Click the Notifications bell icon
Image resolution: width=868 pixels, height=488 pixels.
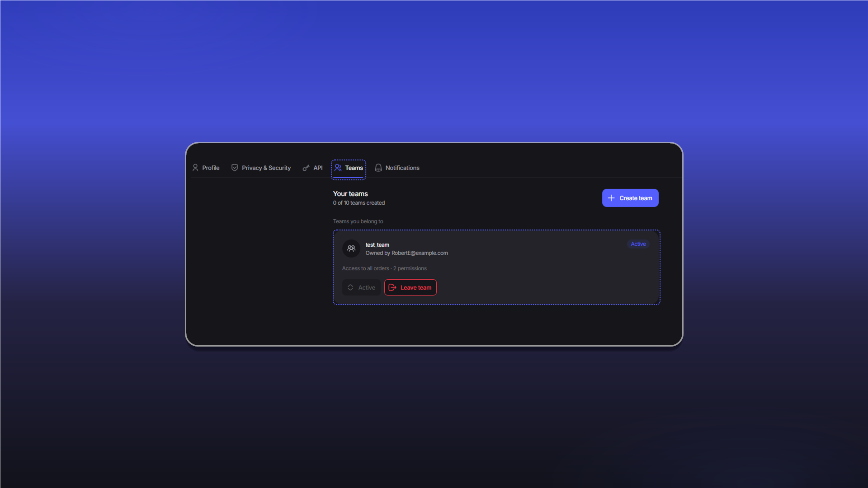[x=378, y=168]
